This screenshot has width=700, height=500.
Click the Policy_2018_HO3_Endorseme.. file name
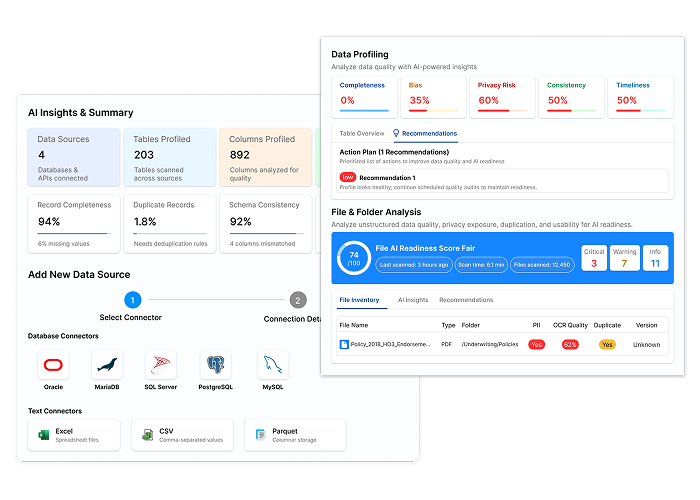pyautogui.click(x=390, y=344)
